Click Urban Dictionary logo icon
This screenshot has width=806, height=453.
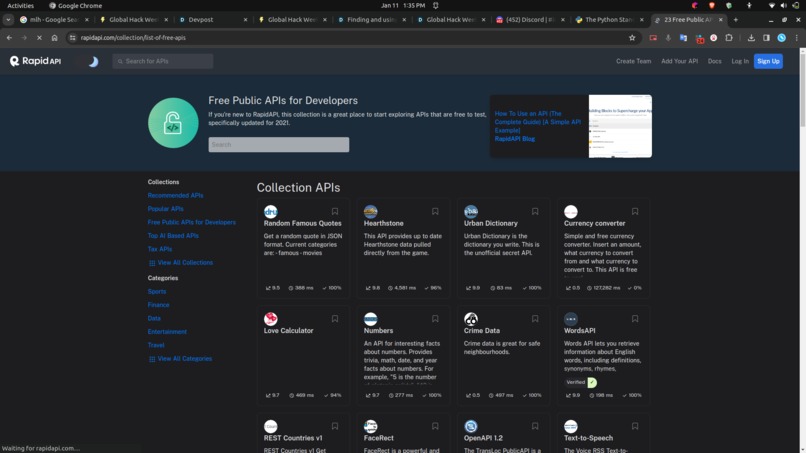(471, 211)
